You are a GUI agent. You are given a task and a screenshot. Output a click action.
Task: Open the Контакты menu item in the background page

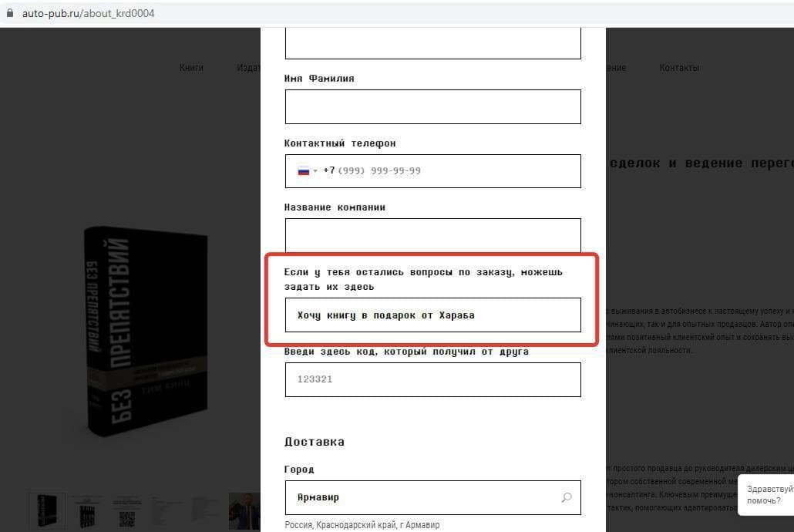[x=679, y=67]
